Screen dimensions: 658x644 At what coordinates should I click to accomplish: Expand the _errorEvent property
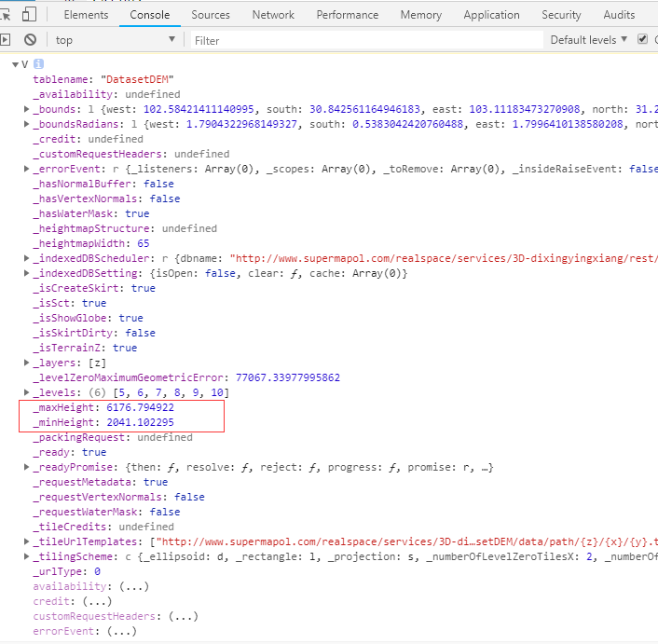tap(26, 169)
